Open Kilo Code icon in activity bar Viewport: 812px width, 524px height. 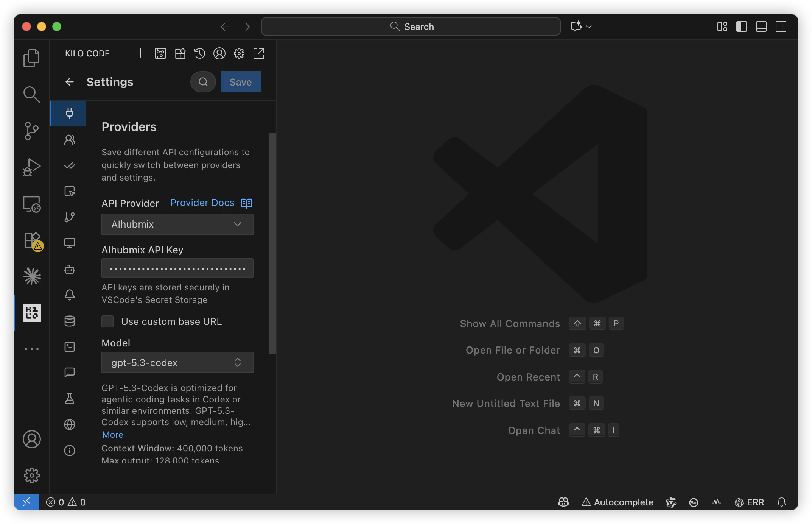(32, 313)
